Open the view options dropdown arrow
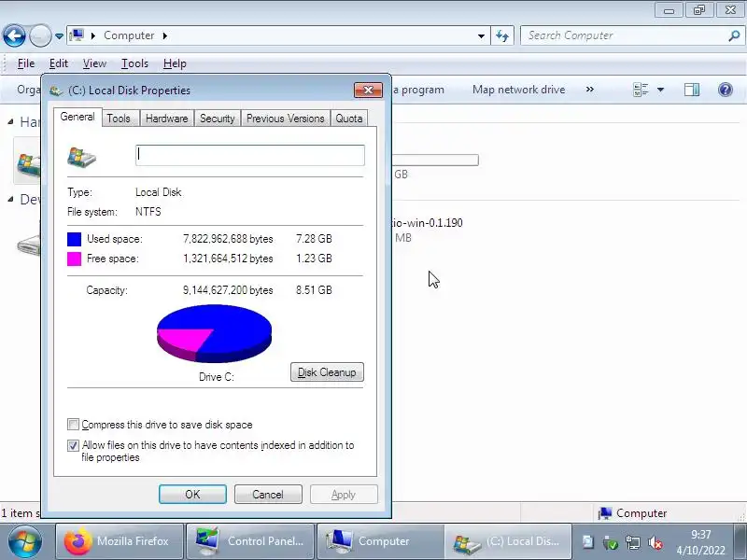 (x=660, y=90)
